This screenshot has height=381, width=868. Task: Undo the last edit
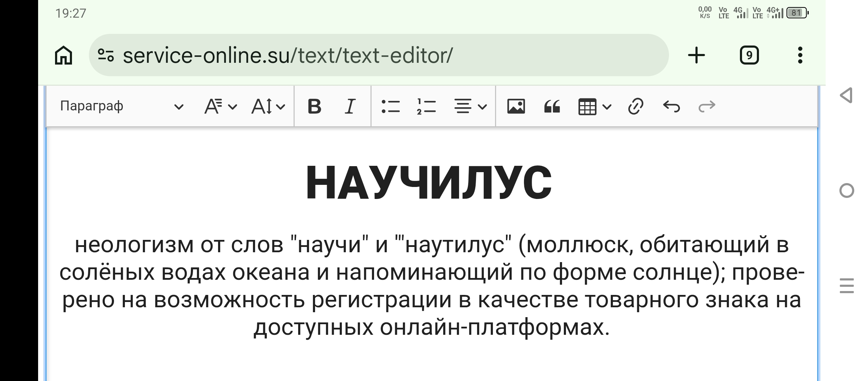click(x=671, y=106)
